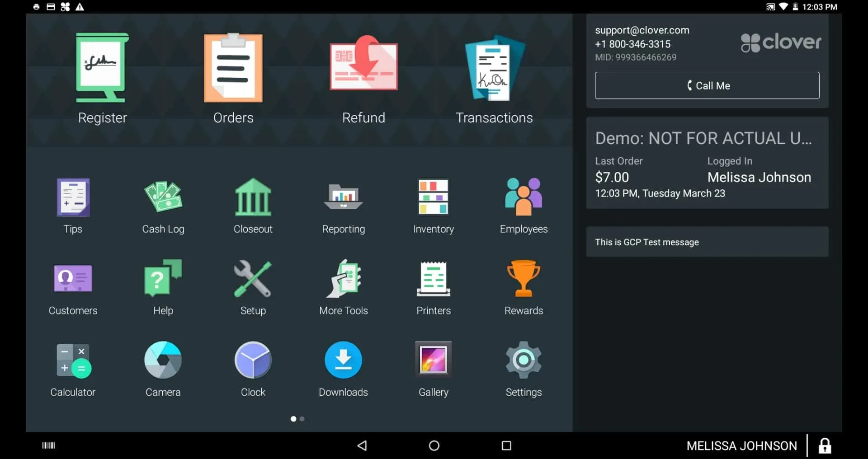This screenshot has width=868, height=459.
Task: Tap the support phone number +1 800-346-3315
Action: (632, 44)
